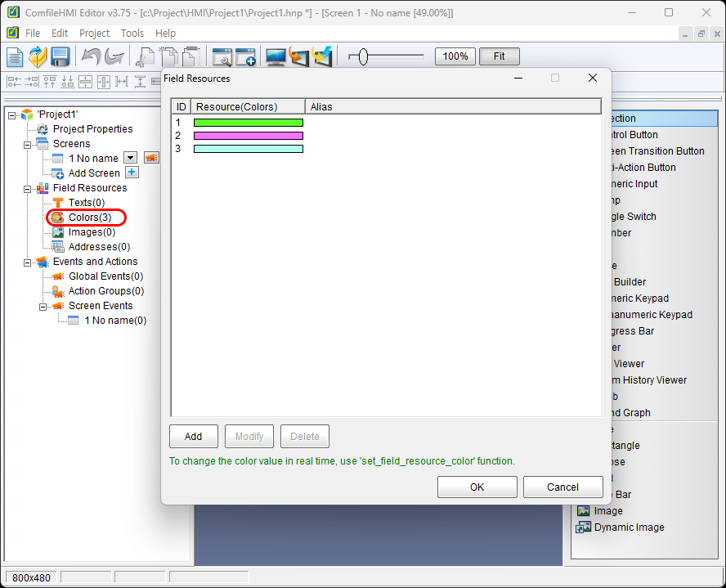Open the Colors palette resource item
The image size is (726, 588).
tap(89, 218)
